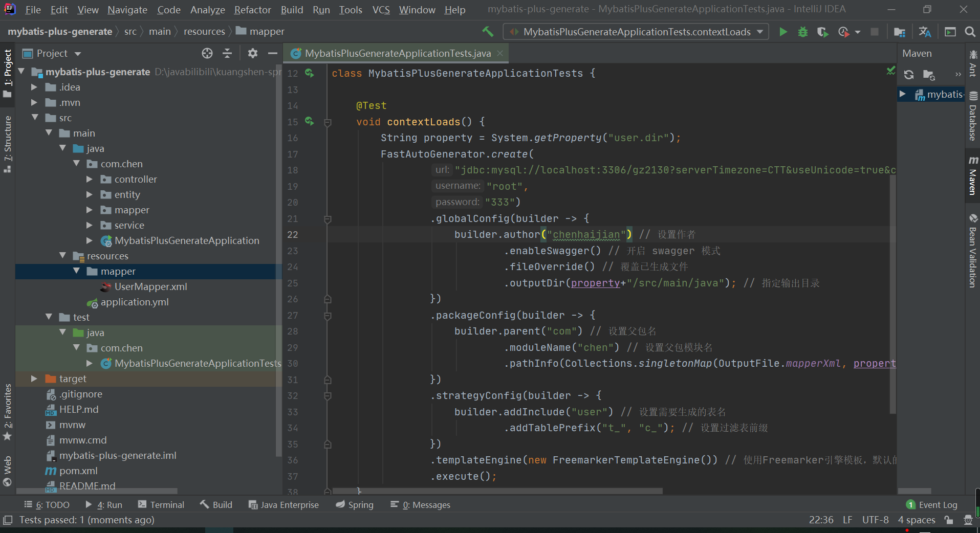The image size is (980, 533).
Task: Click the Project panel horizontal scrollbar
Action: tap(97, 491)
